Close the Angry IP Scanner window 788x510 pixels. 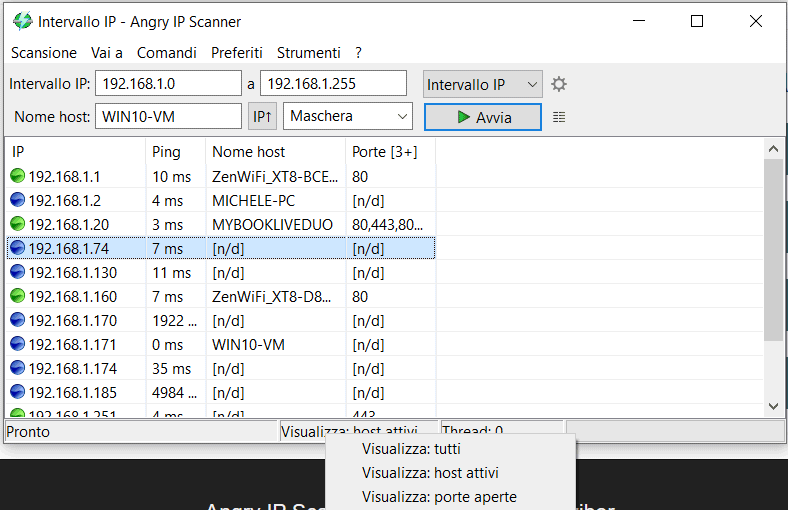pos(755,21)
